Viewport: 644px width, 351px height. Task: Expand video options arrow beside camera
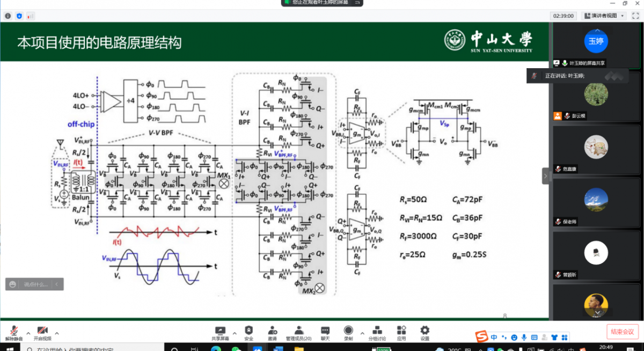click(x=57, y=333)
